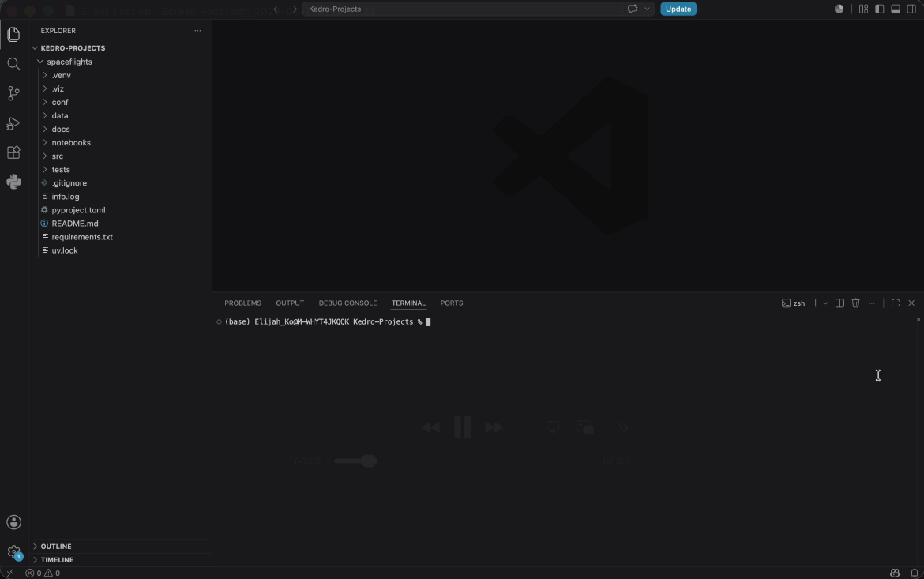
Task: Switch to the PROBLEMS tab
Action: 242,303
